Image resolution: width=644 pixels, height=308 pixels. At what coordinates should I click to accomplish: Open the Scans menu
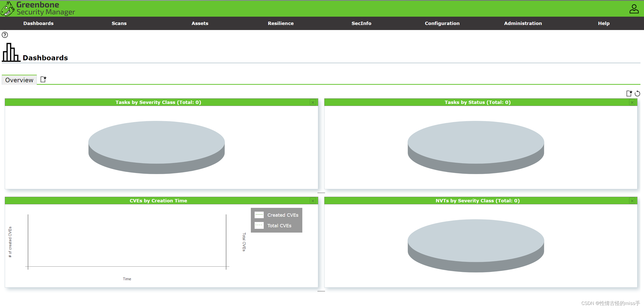tap(119, 23)
